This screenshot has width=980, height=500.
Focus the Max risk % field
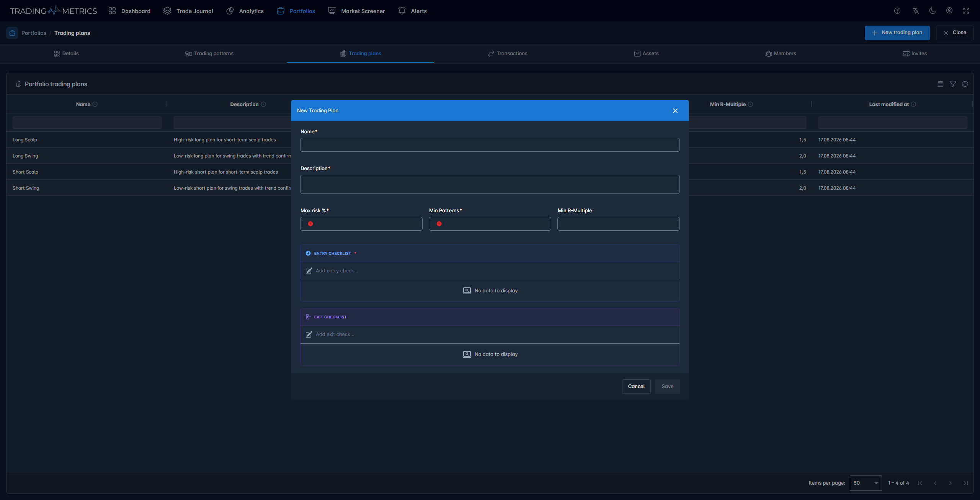[361, 224]
